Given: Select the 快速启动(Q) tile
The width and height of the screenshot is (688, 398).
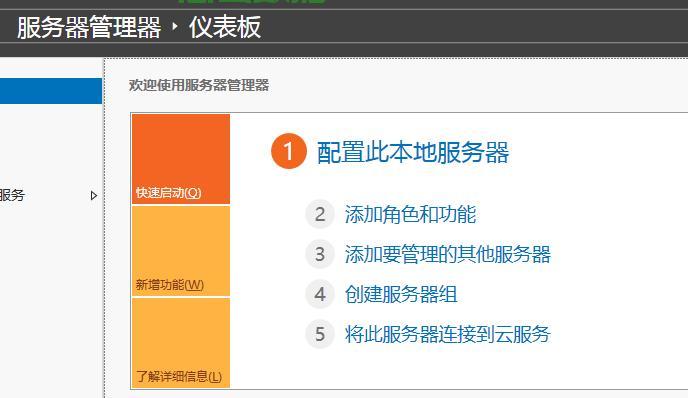Looking at the screenshot, I should pos(181,159).
